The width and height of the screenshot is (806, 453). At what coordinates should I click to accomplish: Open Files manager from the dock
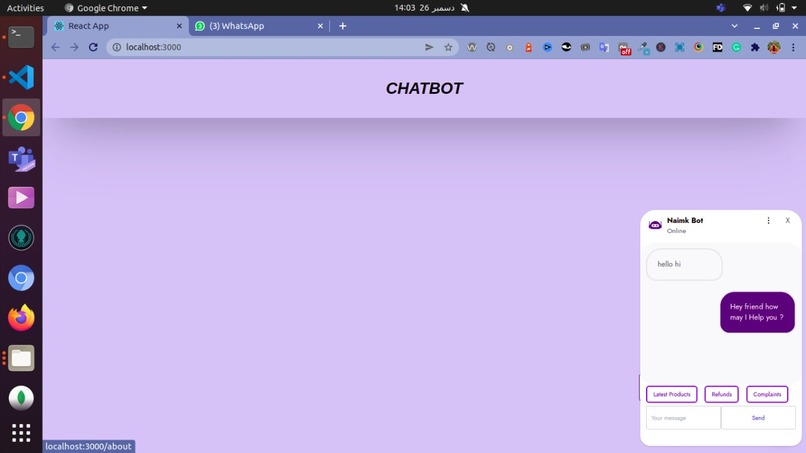pos(21,358)
